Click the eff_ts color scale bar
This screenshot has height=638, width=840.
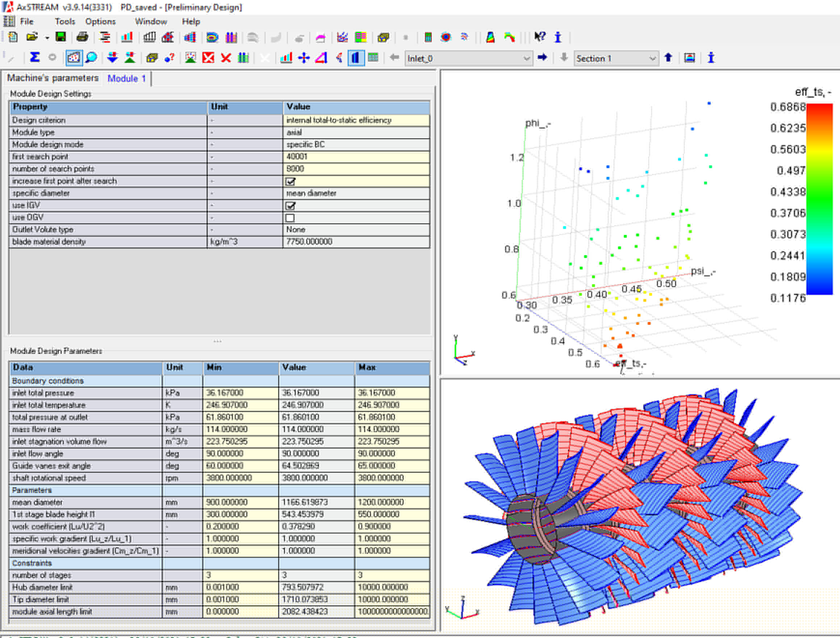(819, 199)
